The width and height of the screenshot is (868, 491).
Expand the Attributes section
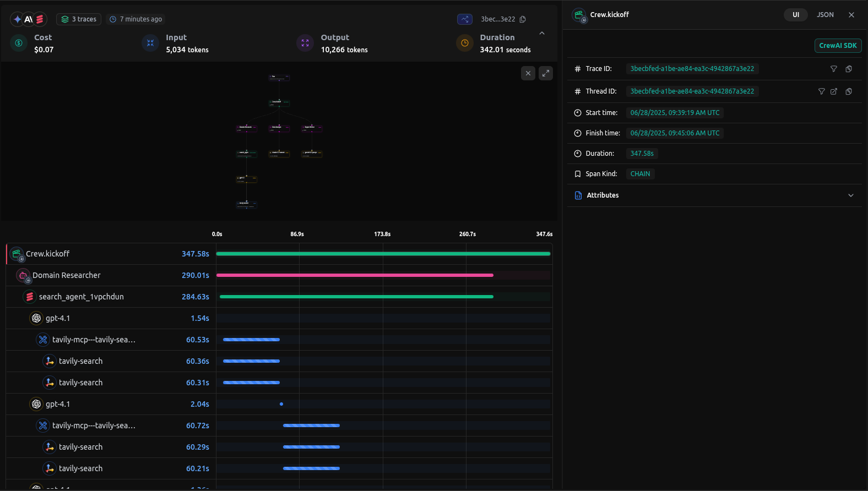click(x=850, y=195)
